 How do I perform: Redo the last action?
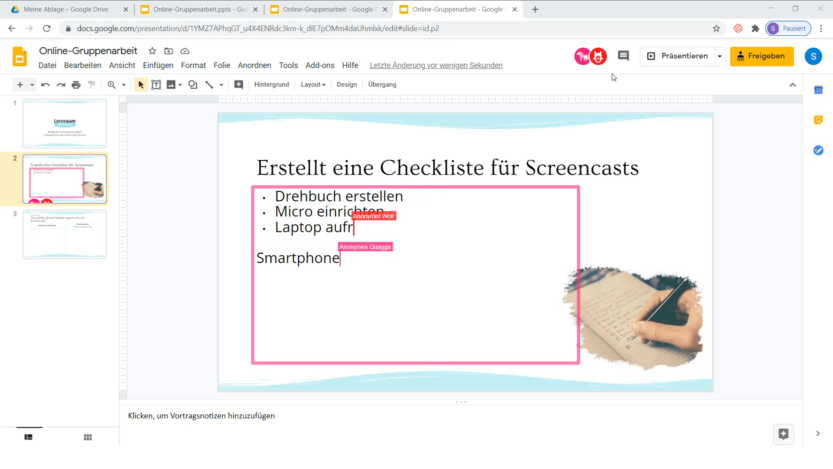(x=61, y=84)
